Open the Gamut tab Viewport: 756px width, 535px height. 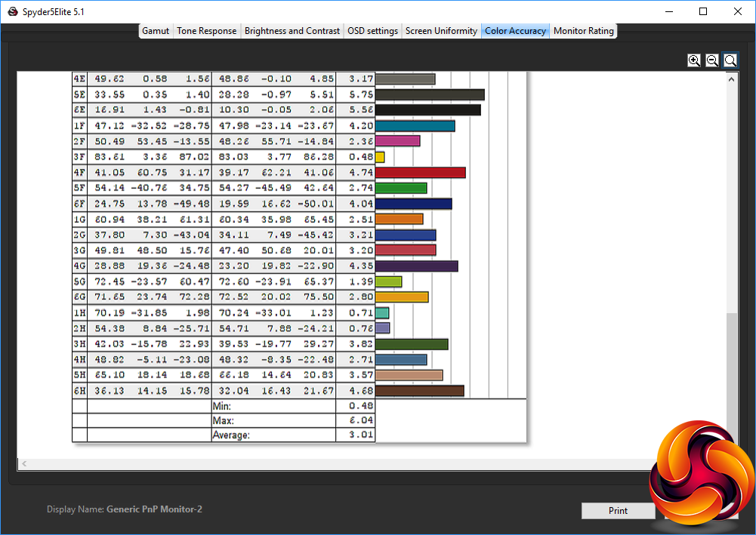pyautogui.click(x=156, y=31)
